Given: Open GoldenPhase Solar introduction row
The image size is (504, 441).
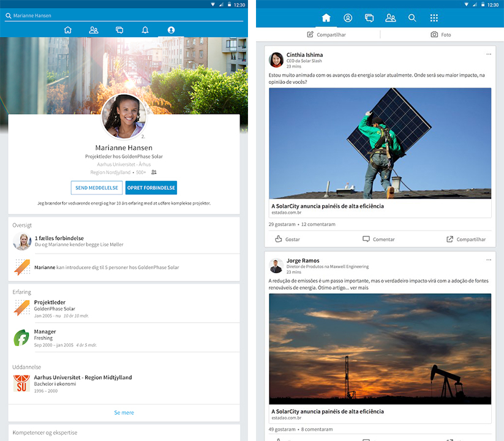Looking at the screenshot, I should (x=124, y=267).
